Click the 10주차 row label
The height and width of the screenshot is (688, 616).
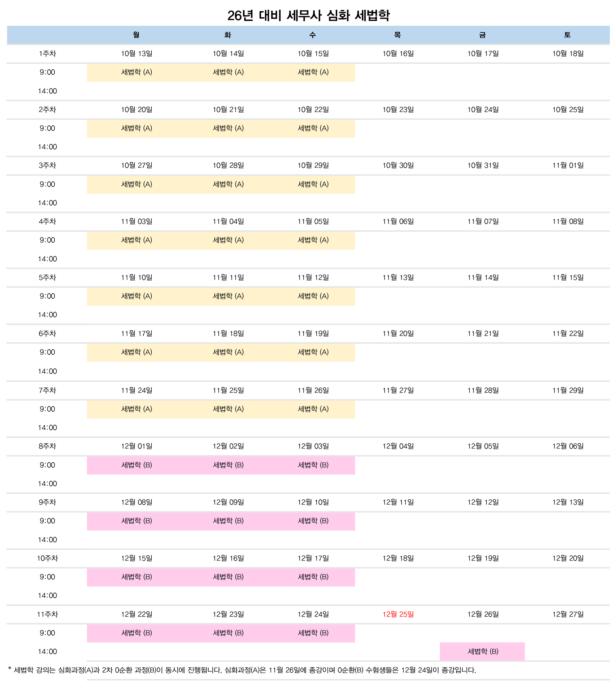pos(47,558)
